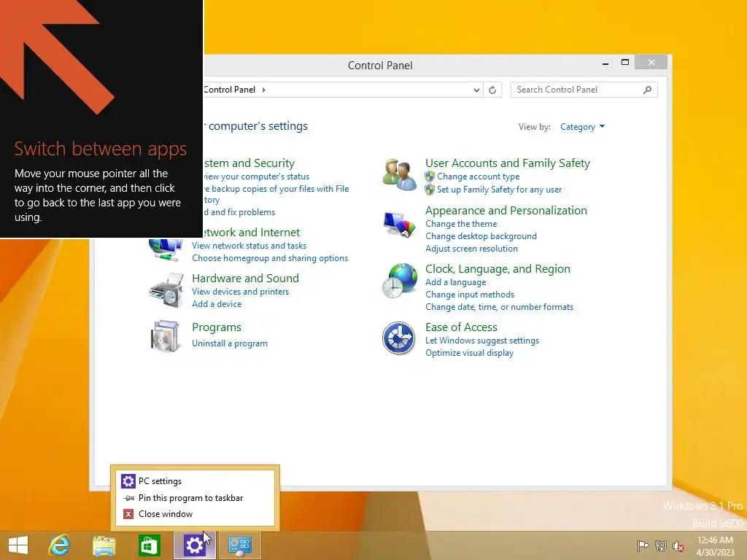Expand the address bar history dropdown
Screen dimensions: 747x560
[x=476, y=90]
